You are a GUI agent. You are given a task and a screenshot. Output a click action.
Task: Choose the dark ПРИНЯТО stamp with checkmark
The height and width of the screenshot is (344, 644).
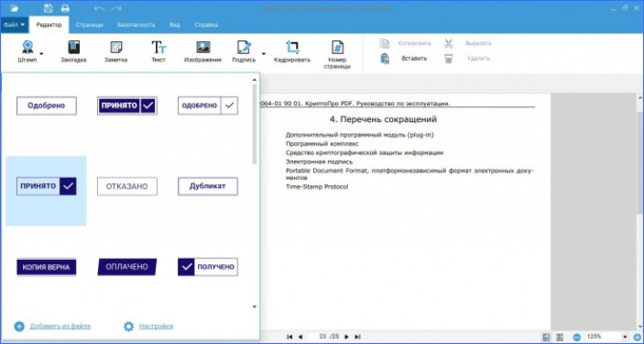pyautogui.click(x=127, y=105)
